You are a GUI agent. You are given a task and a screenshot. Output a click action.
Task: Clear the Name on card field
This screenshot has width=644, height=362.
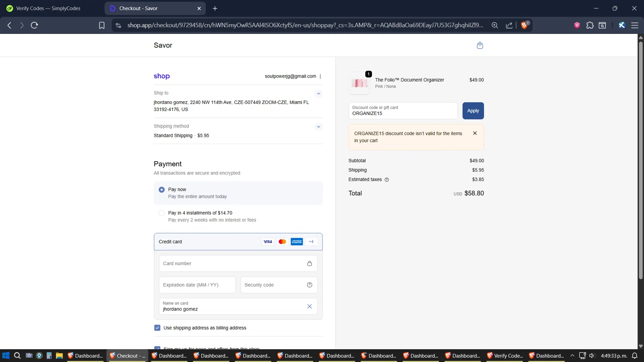click(x=310, y=306)
